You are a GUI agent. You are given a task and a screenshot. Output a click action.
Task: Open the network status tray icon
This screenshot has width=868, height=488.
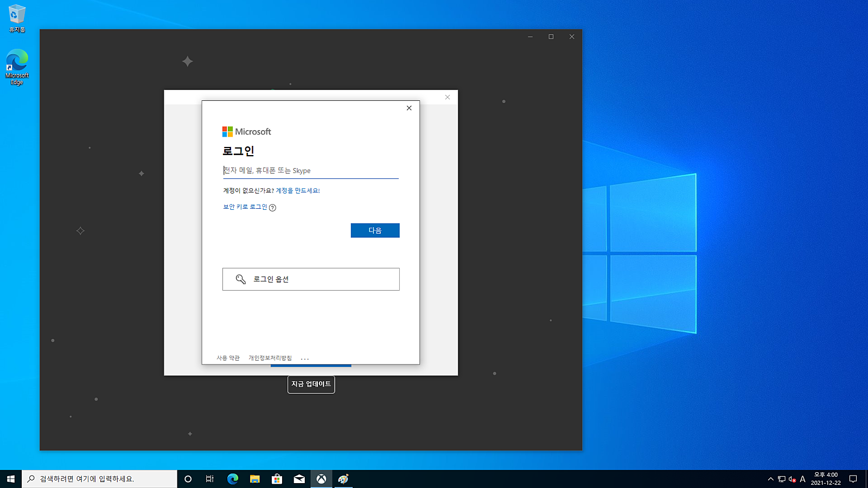coord(782,479)
